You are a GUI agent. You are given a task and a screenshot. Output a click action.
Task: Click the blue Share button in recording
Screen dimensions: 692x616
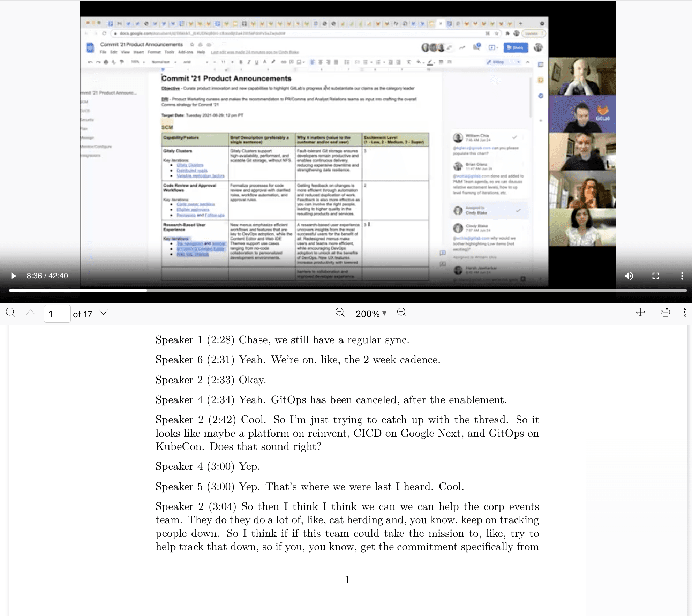(516, 48)
